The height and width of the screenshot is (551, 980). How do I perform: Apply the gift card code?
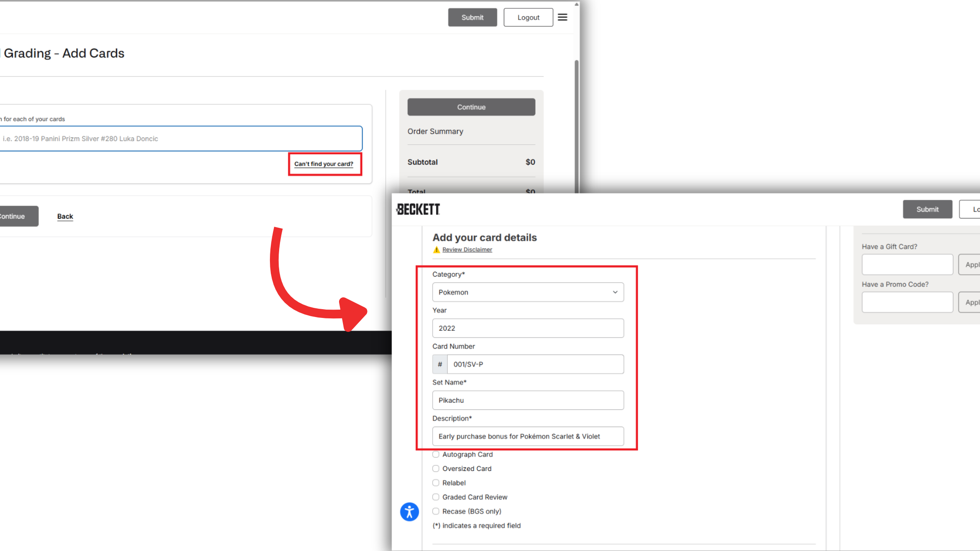(969, 265)
